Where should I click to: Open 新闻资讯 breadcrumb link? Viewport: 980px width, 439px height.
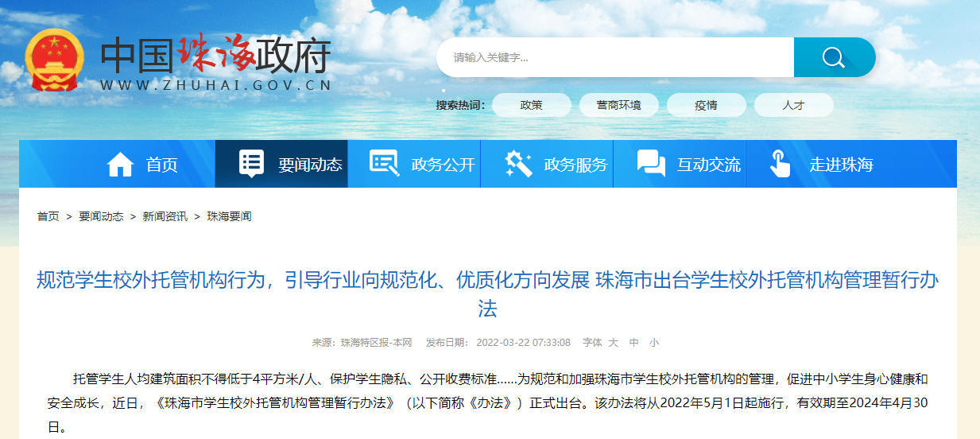[165, 216]
